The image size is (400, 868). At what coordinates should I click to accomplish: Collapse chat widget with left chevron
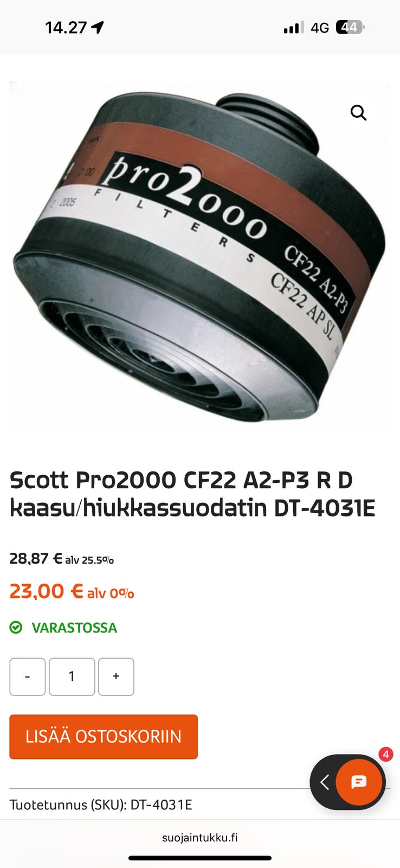pyautogui.click(x=325, y=782)
